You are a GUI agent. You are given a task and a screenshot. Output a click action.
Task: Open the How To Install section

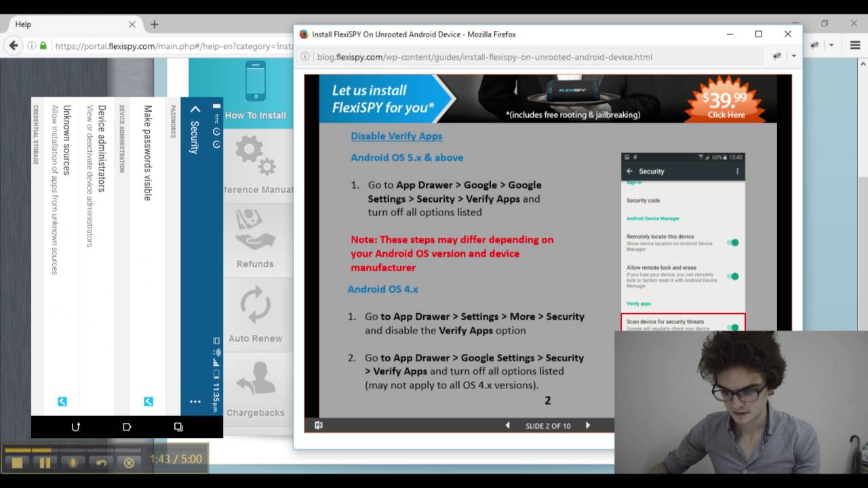256,93
